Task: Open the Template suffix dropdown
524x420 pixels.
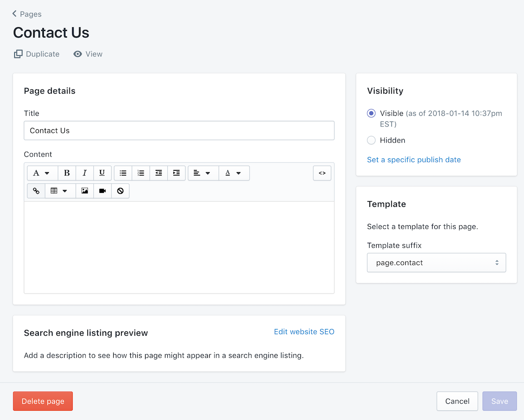Action: tap(436, 263)
